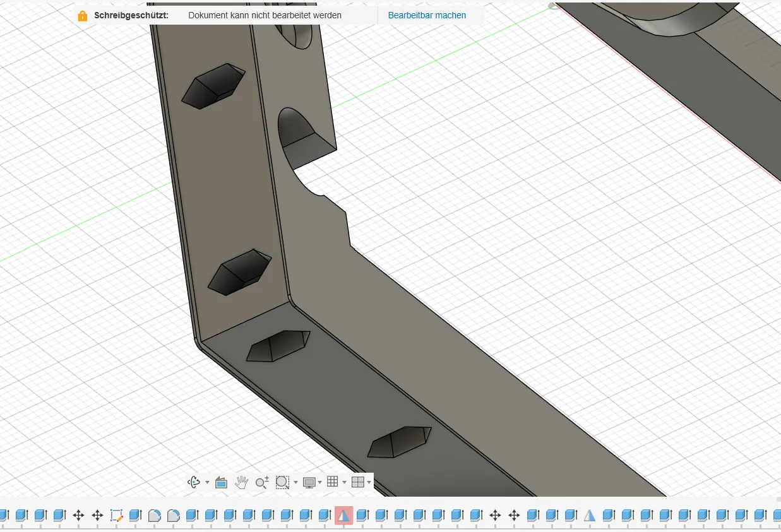
Task: Open the Grid and Snaps dropdown arrow
Action: tap(344, 483)
